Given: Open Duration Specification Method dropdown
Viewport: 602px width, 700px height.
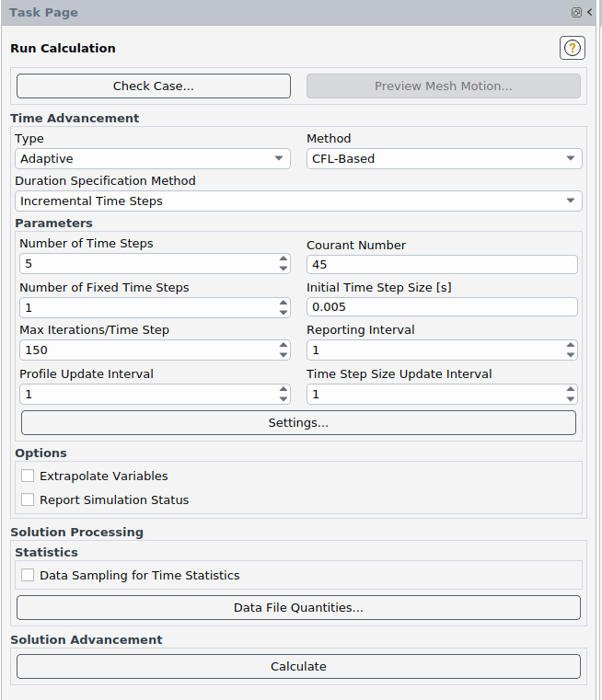Looking at the screenshot, I should (x=298, y=201).
